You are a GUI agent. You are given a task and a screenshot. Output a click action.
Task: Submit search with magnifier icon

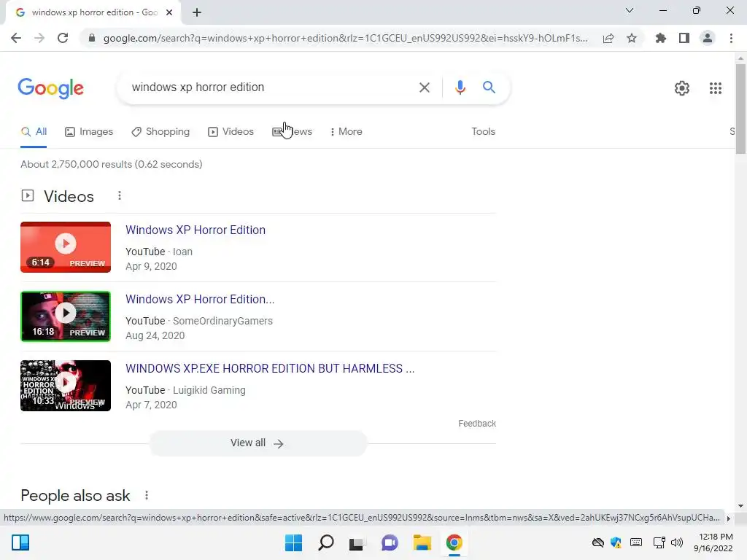click(489, 87)
